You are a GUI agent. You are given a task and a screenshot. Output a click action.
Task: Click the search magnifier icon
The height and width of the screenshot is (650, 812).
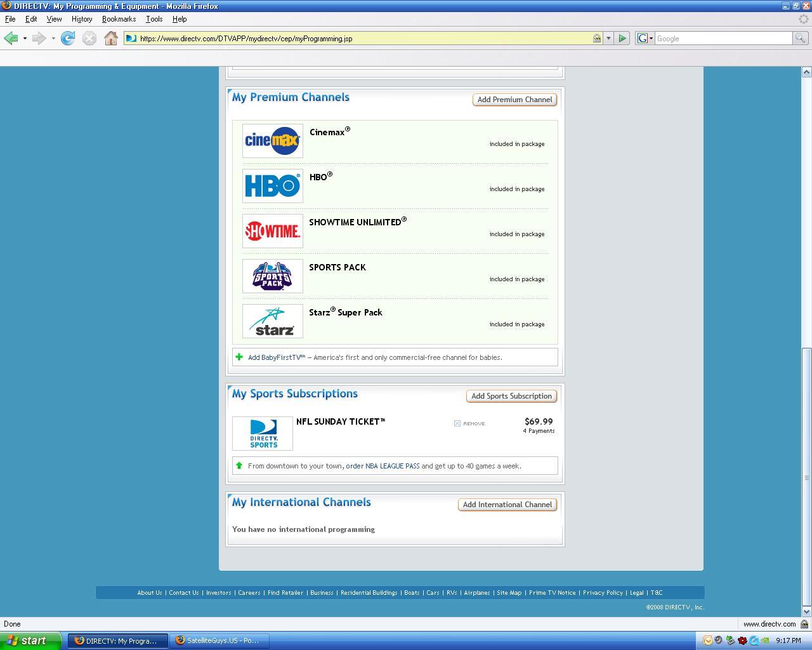[x=800, y=39]
